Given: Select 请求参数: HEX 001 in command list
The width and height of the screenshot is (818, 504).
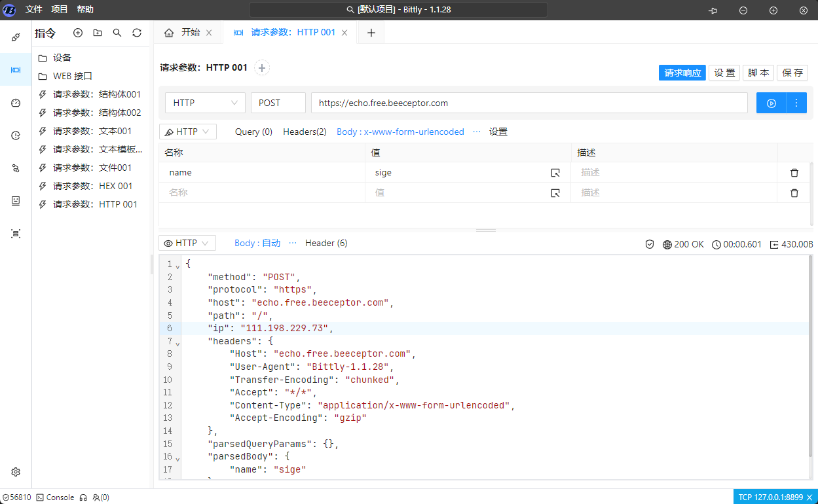Looking at the screenshot, I should pyautogui.click(x=92, y=186).
